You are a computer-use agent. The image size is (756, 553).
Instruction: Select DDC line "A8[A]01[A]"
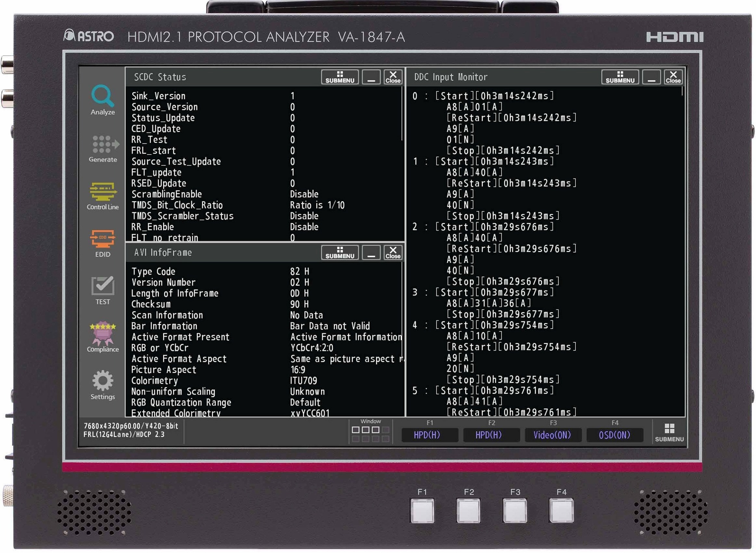pos(474,107)
